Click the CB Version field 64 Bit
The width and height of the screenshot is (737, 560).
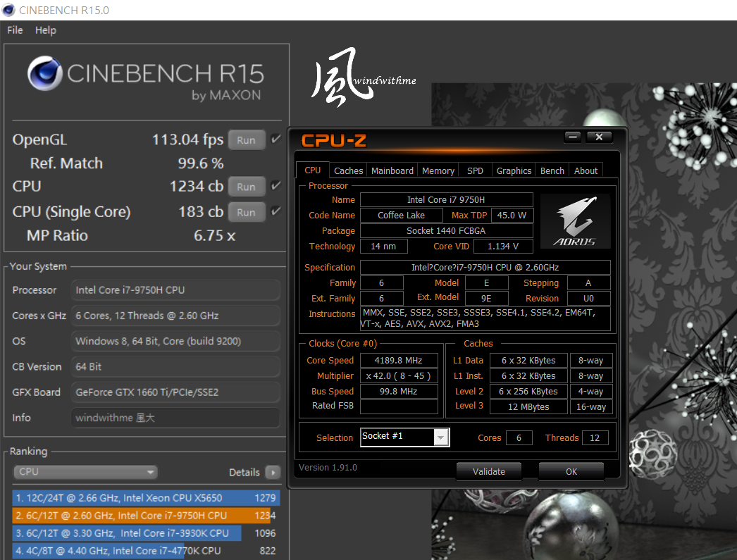[175, 366]
